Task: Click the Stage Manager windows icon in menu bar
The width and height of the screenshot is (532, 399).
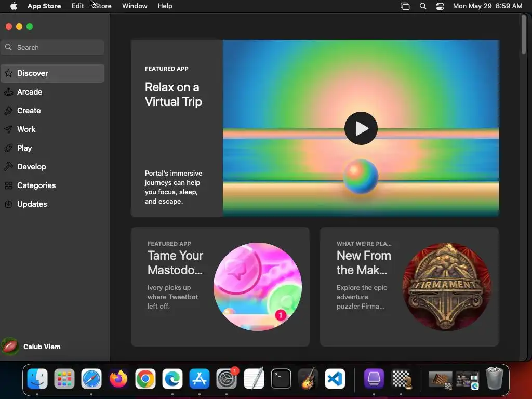Action: 405,6
